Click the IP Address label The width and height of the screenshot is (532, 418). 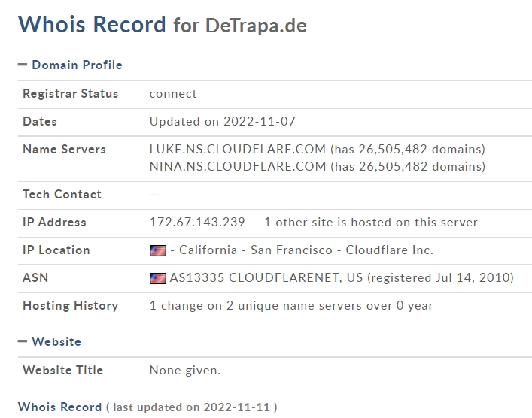click(x=54, y=222)
